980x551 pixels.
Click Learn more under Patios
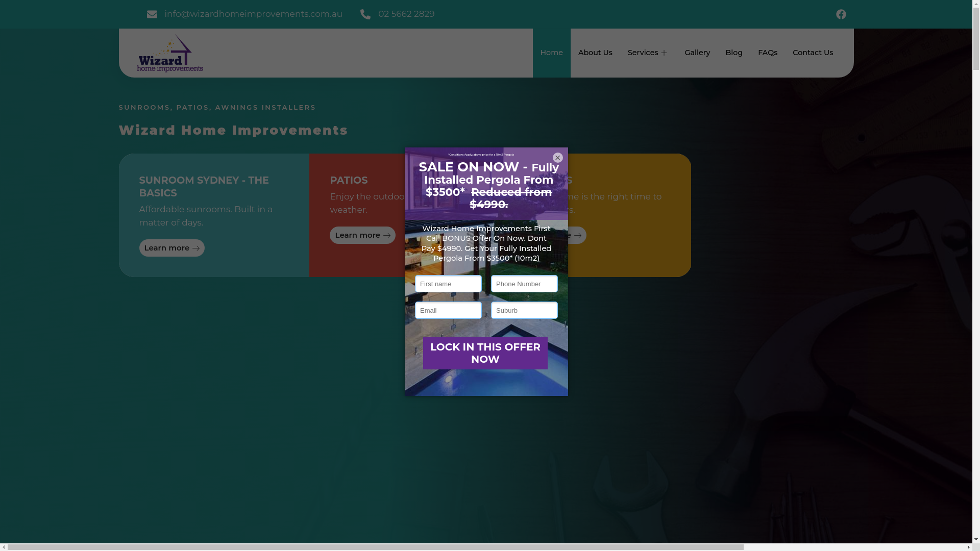362,235
